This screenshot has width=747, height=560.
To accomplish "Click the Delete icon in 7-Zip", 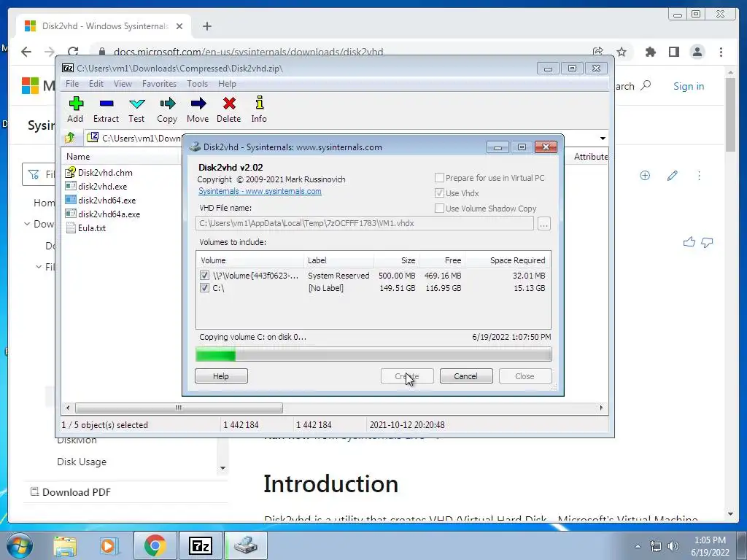I will click(x=229, y=104).
